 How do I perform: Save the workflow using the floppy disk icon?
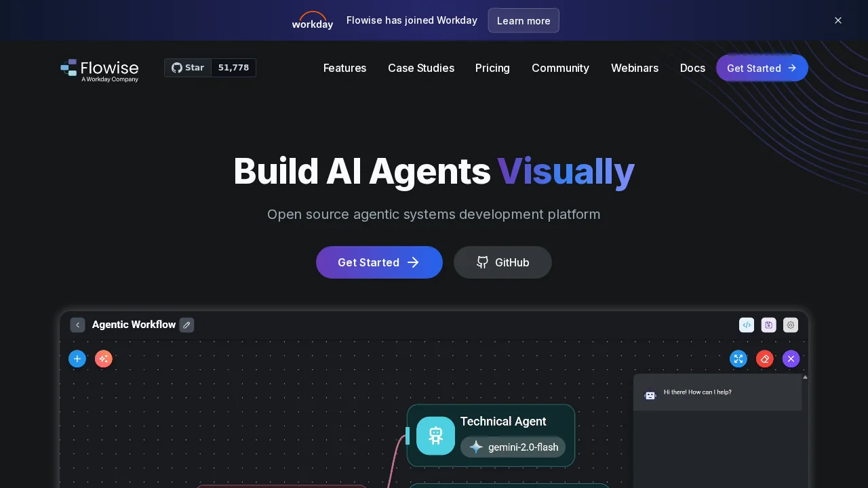point(768,325)
